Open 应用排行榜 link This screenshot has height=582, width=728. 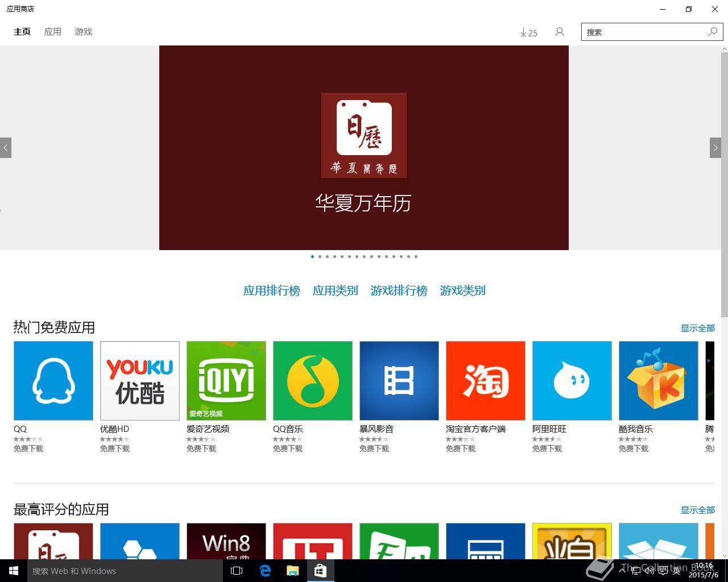272,290
